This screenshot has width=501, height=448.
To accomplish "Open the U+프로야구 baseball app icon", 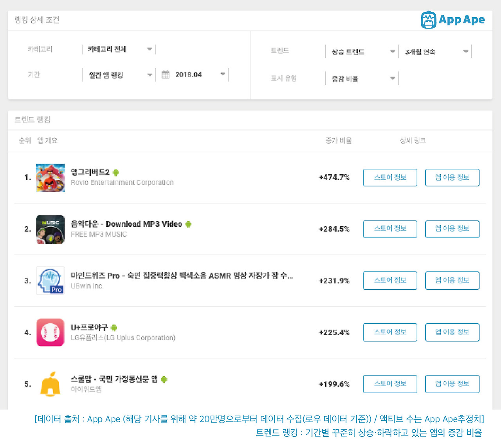I will click(50, 332).
